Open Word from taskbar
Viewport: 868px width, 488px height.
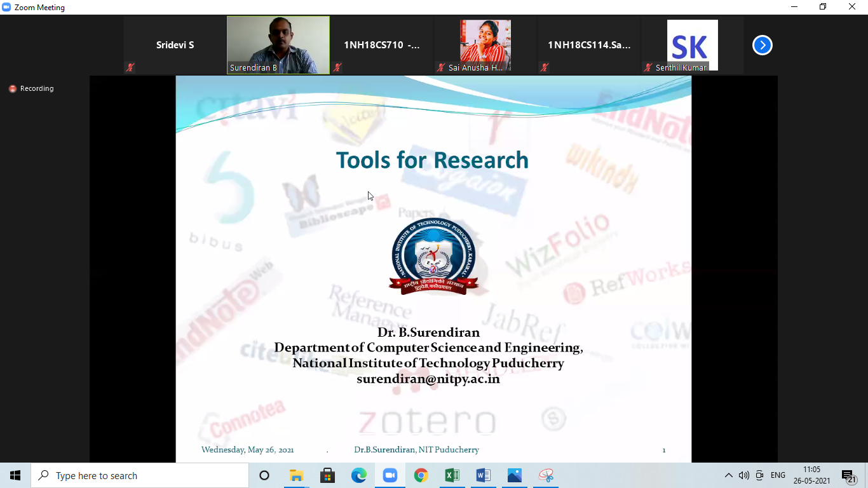(483, 475)
